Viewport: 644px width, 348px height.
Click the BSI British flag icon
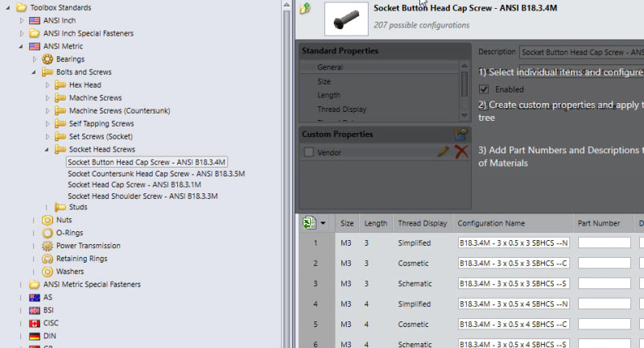(x=35, y=310)
